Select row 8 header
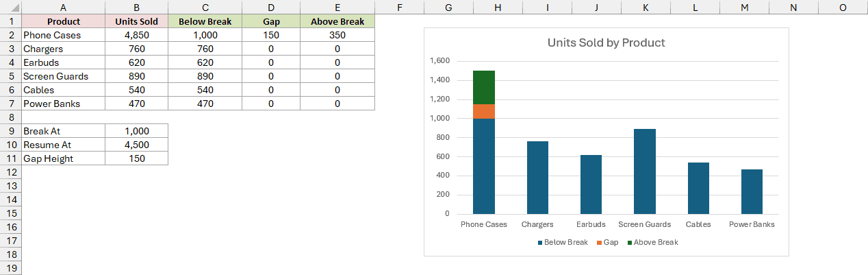This screenshot has height=275, width=868. point(10,117)
